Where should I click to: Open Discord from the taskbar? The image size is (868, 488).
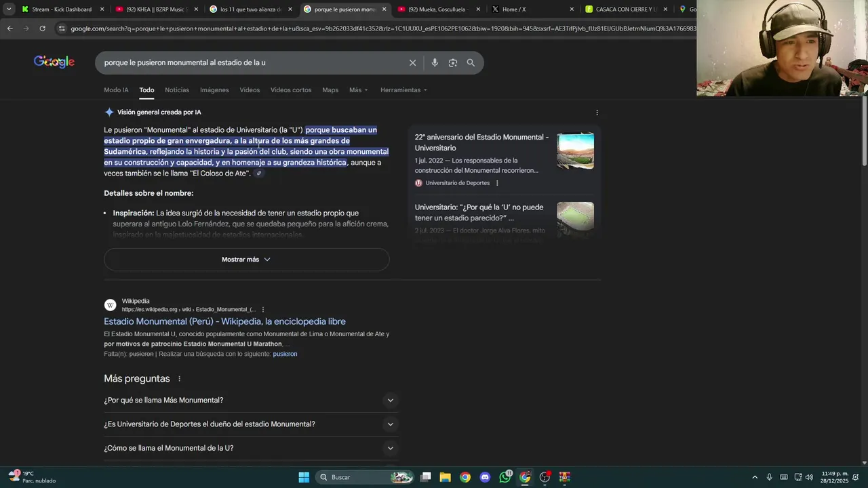[x=485, y=477]
